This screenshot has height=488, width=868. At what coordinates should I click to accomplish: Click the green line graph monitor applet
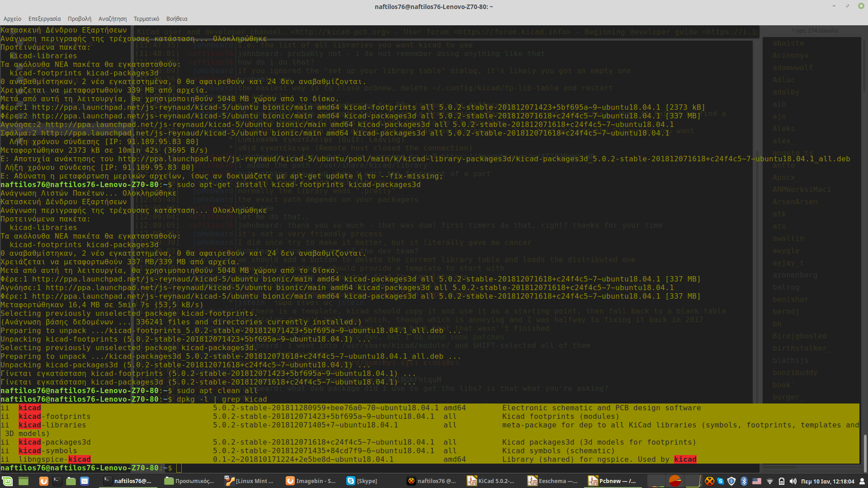693,481
